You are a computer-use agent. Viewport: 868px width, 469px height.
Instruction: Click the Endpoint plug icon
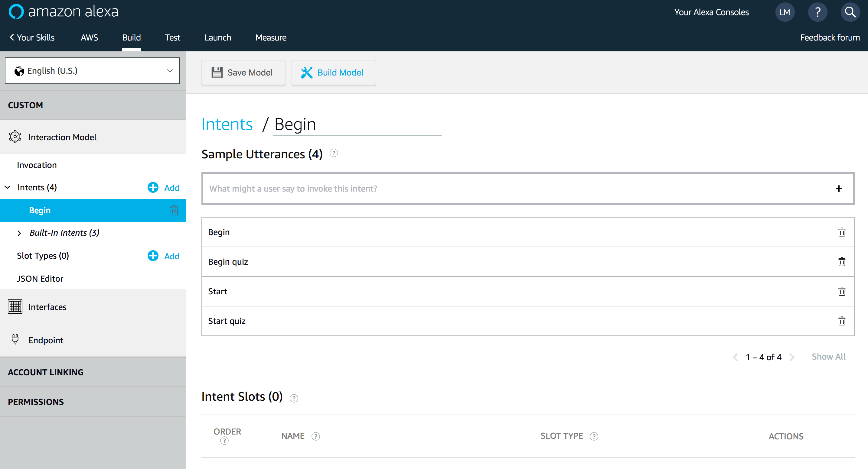coord(15,340)
